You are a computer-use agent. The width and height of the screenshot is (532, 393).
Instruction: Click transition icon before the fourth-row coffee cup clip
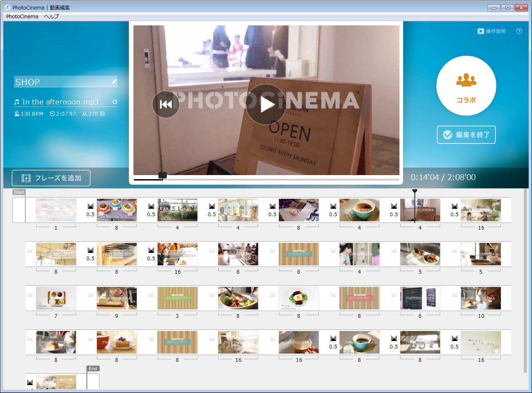pyautogui.click(x=333, y=338)
